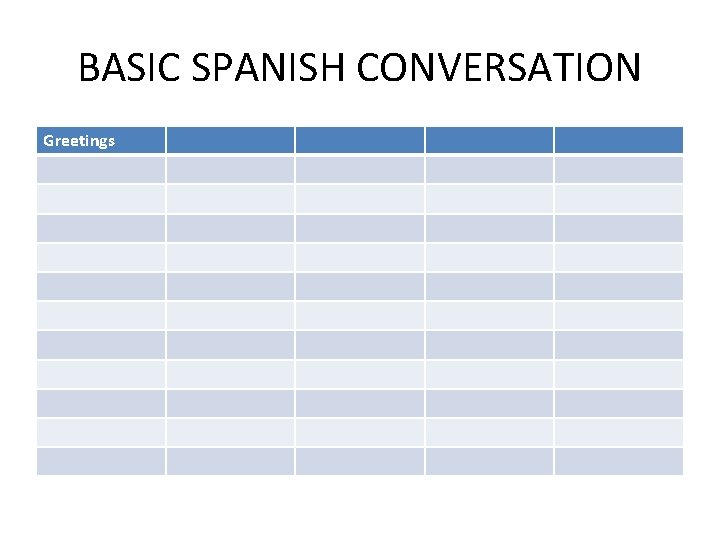Click bottom row cell in last column
This screenshot has height=540, width=720.
click(x=619, y=461)
